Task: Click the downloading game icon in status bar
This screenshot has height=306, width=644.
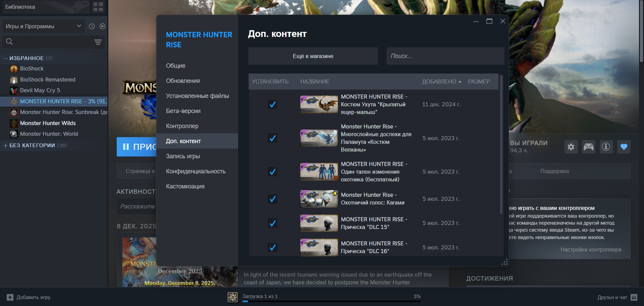Action: pos(233,297)
